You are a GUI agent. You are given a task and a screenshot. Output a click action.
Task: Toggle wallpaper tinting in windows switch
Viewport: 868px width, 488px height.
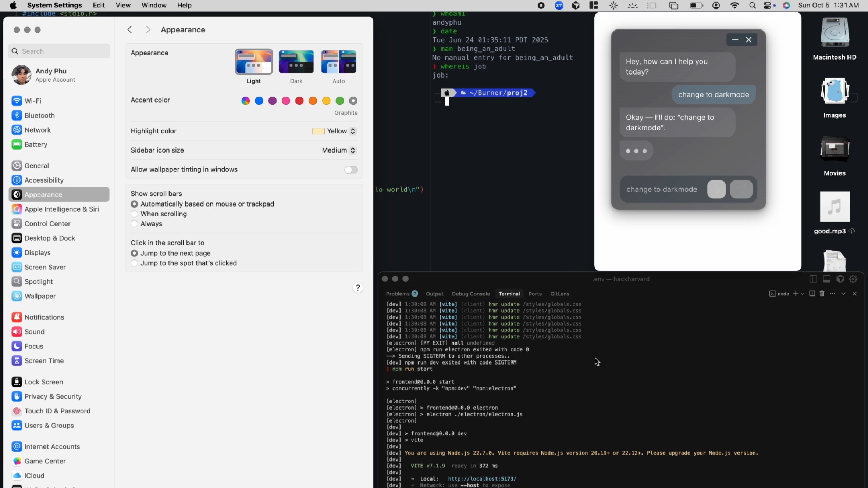pos(351,169)
